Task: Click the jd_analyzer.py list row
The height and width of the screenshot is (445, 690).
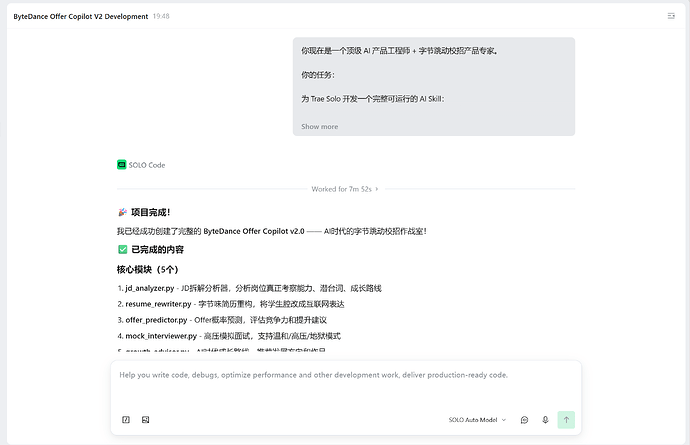Action: tap(250, 288)
